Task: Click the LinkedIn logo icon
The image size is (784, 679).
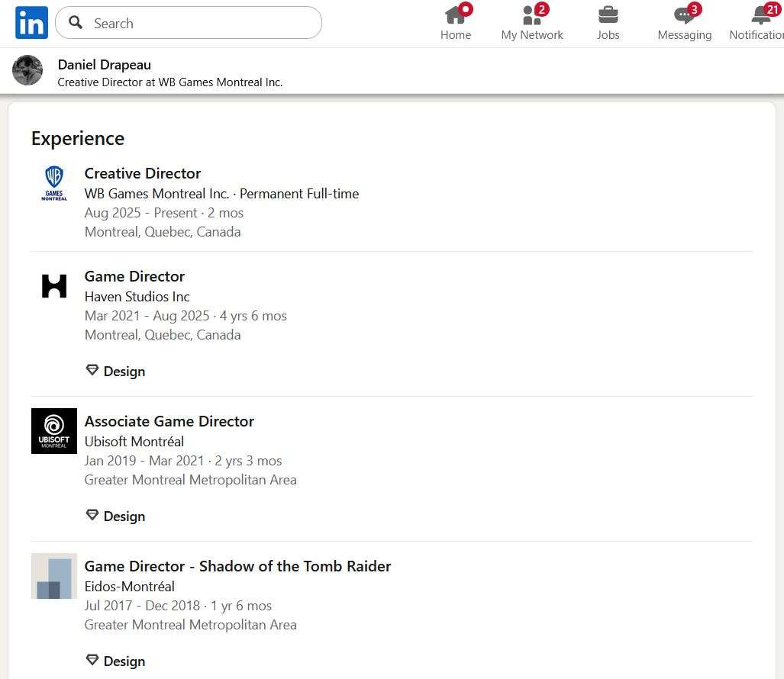Action: click(31, 22)
